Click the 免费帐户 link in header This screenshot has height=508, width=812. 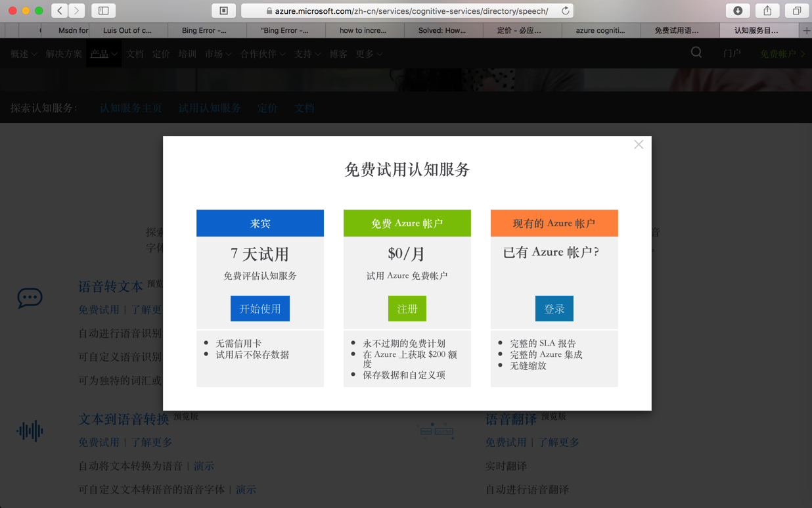[x=782, y=54]
